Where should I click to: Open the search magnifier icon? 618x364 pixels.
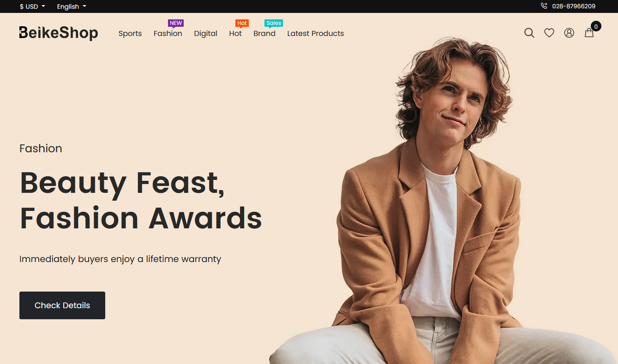click(x=529, y=33)
